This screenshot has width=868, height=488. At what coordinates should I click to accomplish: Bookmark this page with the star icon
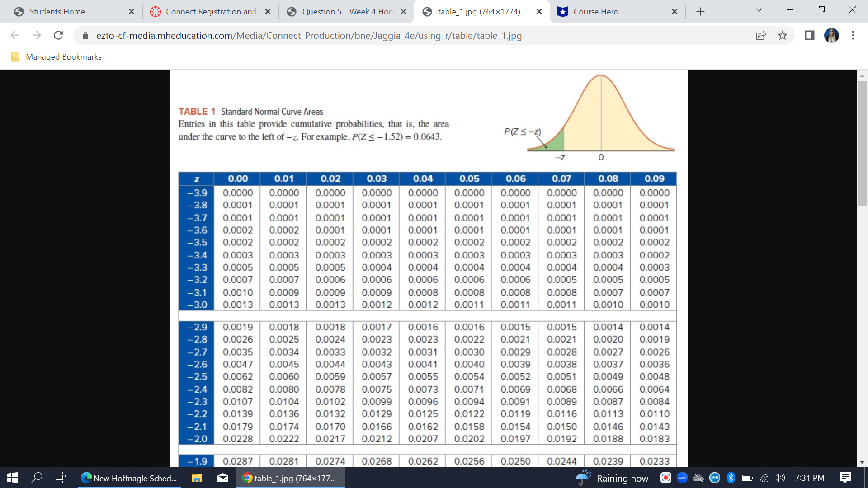click(783, 35)
